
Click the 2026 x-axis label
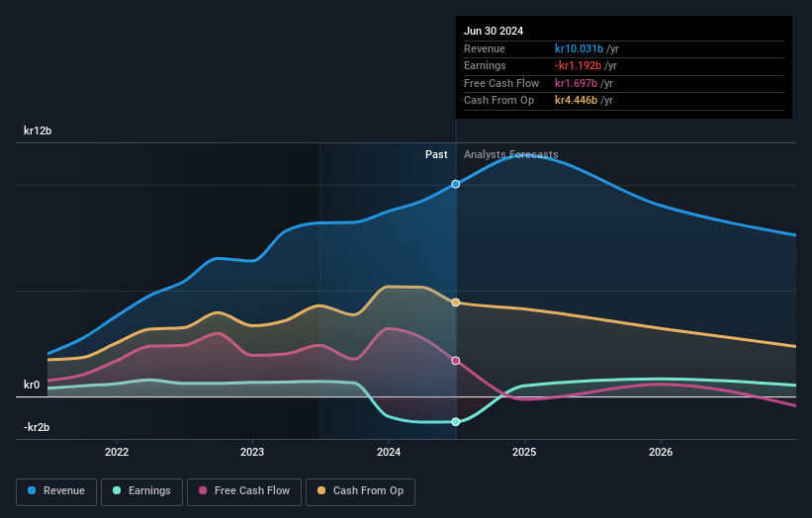point(661,452)
